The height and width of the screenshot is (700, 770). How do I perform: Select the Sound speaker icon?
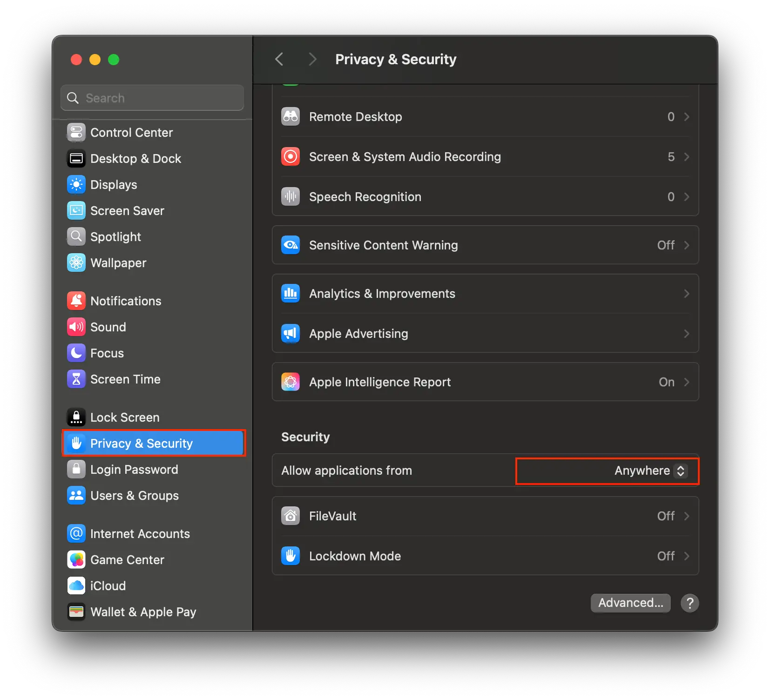click(x=76, y=327)
